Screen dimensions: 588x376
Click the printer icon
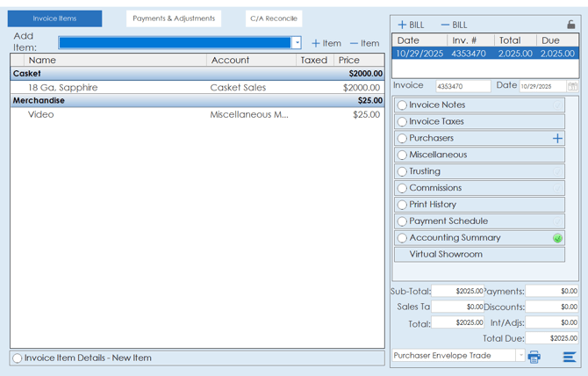pyautogui.click(x=534, y=357)
